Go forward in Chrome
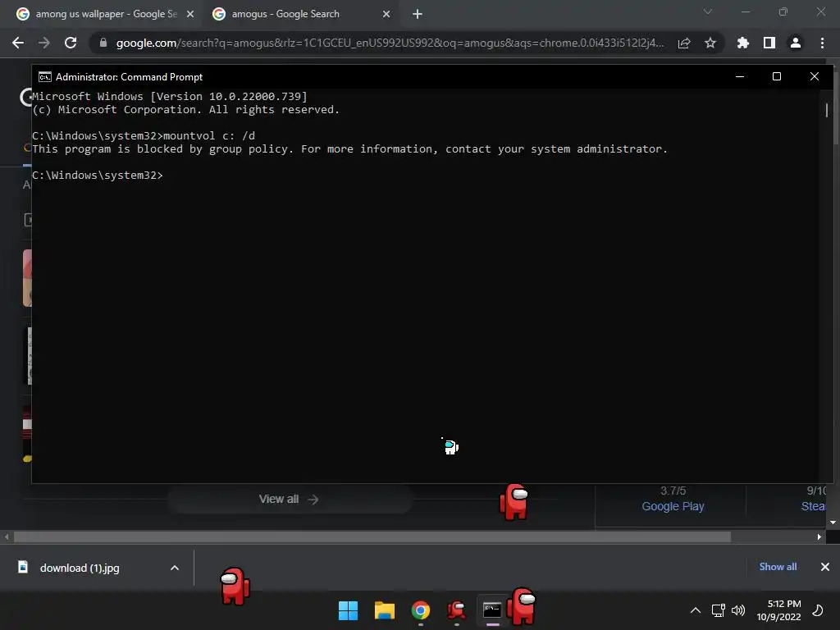This screenshot has height=630, width=840. pyautogui.click(x=44, y=43)
